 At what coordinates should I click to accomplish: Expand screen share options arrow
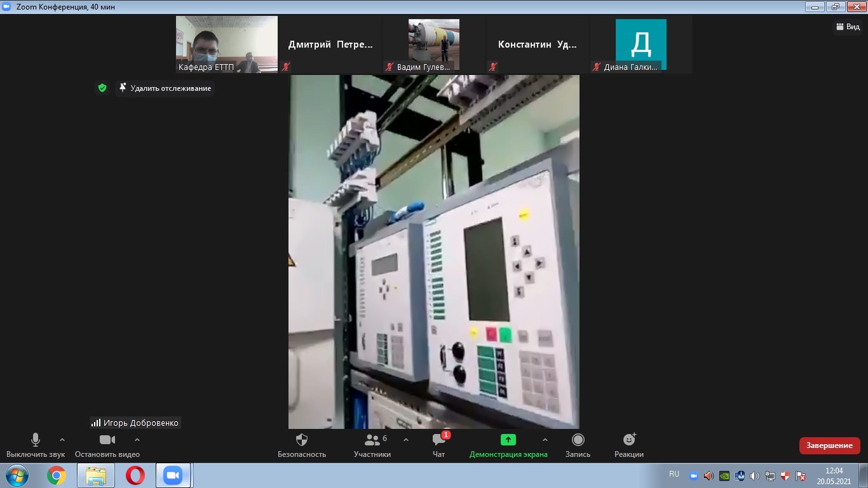(545, 440)
